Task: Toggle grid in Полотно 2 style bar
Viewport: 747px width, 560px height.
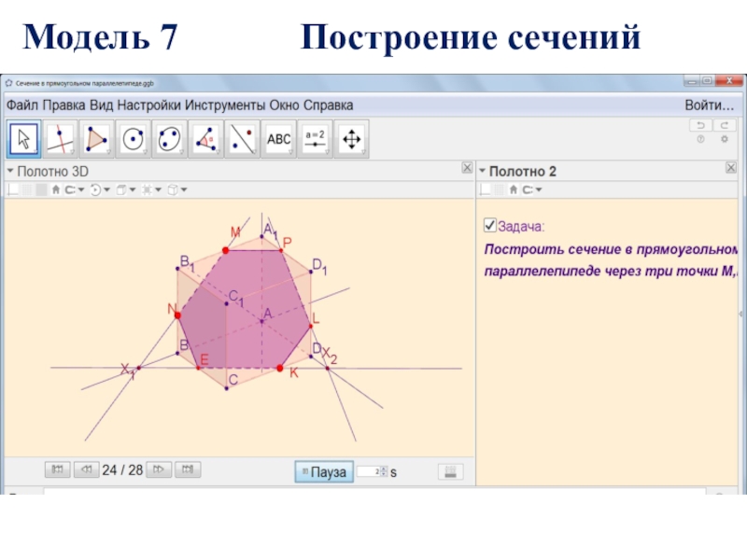Action: click(499, 190)
